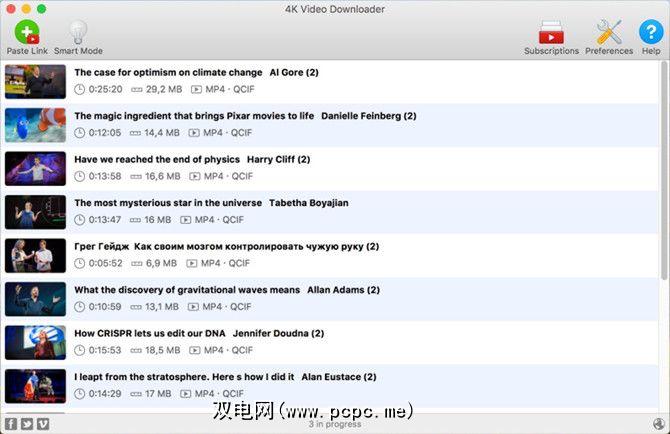The height and width of the screenshot is (434, 670).
Task: Open Facebook icon in status bar
Action: [x=11, y=424]
